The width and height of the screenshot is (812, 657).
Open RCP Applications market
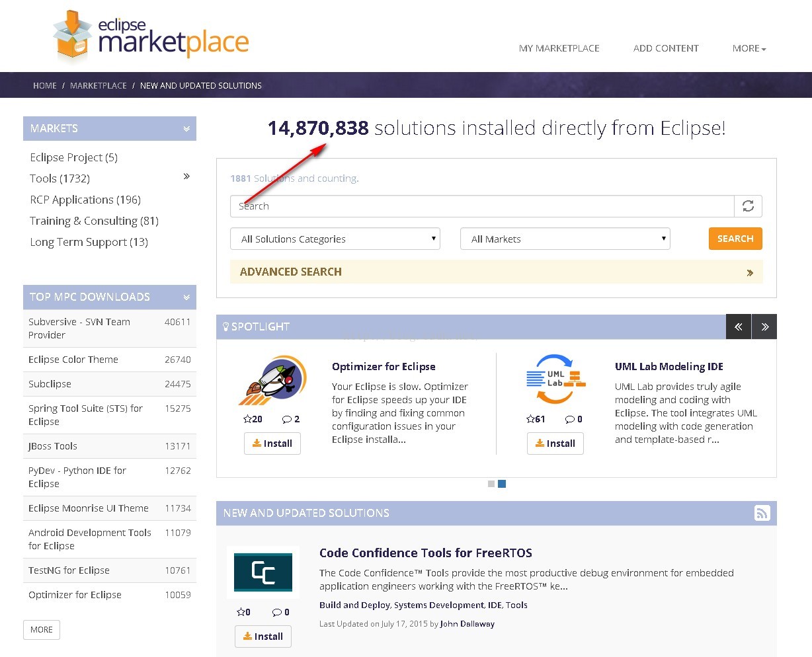[85, 200]
